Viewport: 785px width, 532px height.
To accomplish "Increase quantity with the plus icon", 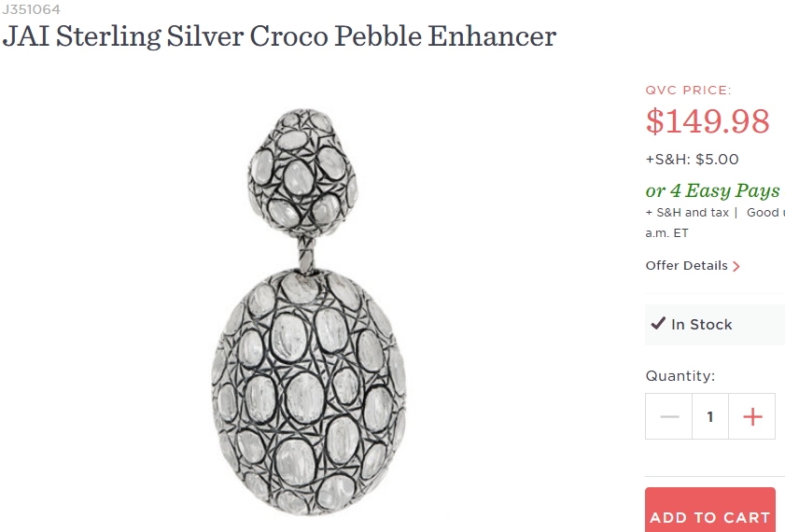I will click(x=752, y=416).
